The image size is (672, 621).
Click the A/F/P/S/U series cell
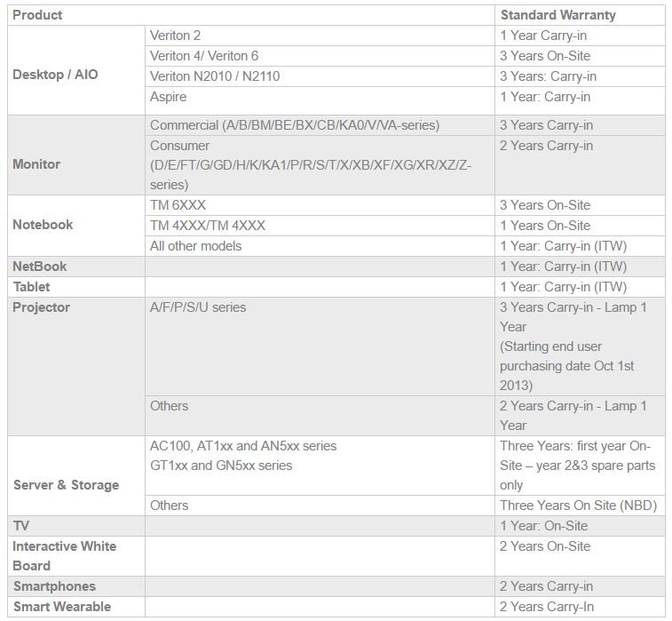[198, 307]
